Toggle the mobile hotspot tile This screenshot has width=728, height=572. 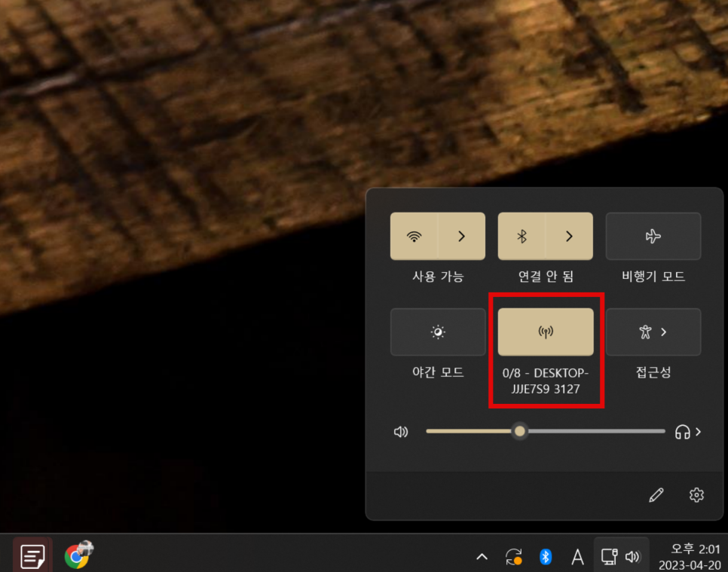coord(546,332)
